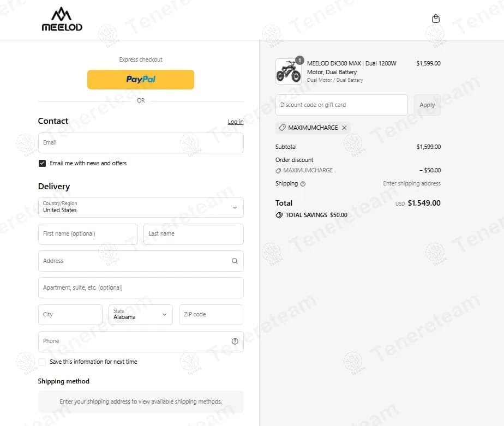Screen dimensions: 504x426
Task: Click the MEELOD logo
Action: [x=62, y=19]
